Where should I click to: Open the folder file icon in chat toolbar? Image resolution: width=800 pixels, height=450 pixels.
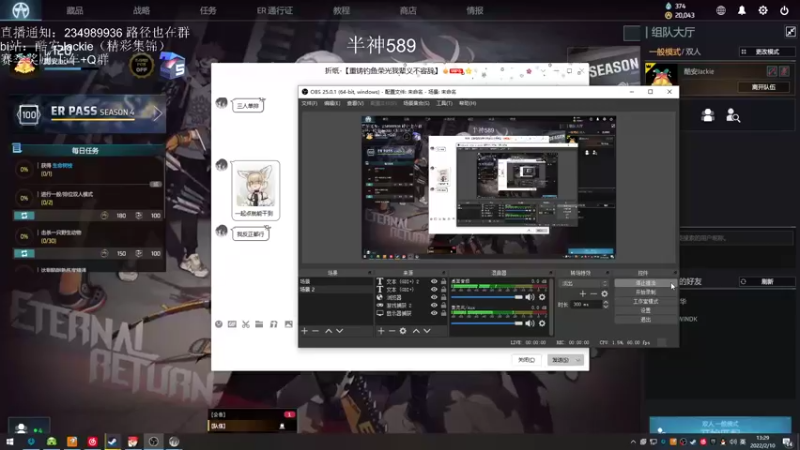pos(259,324)
